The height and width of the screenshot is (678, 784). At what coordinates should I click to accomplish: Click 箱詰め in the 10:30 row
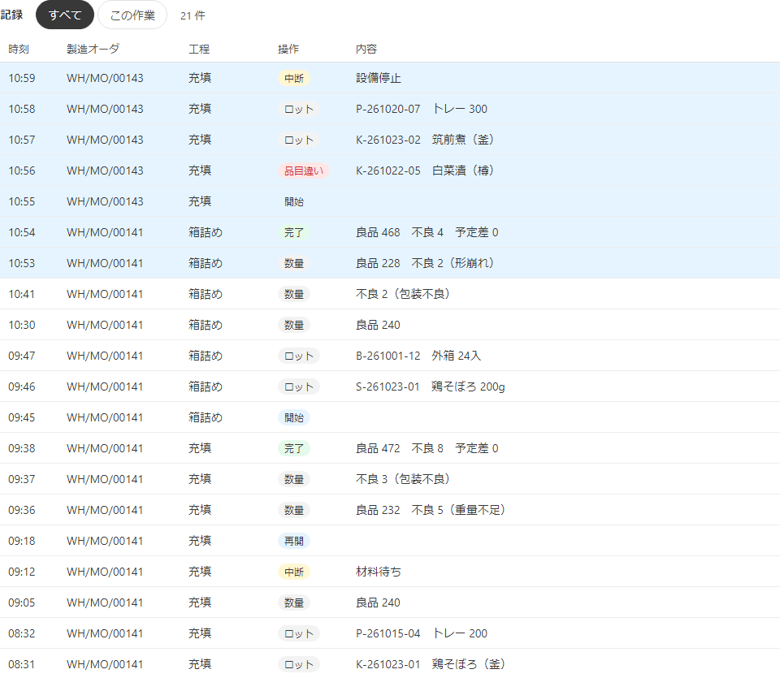click(x=205, y=326)
